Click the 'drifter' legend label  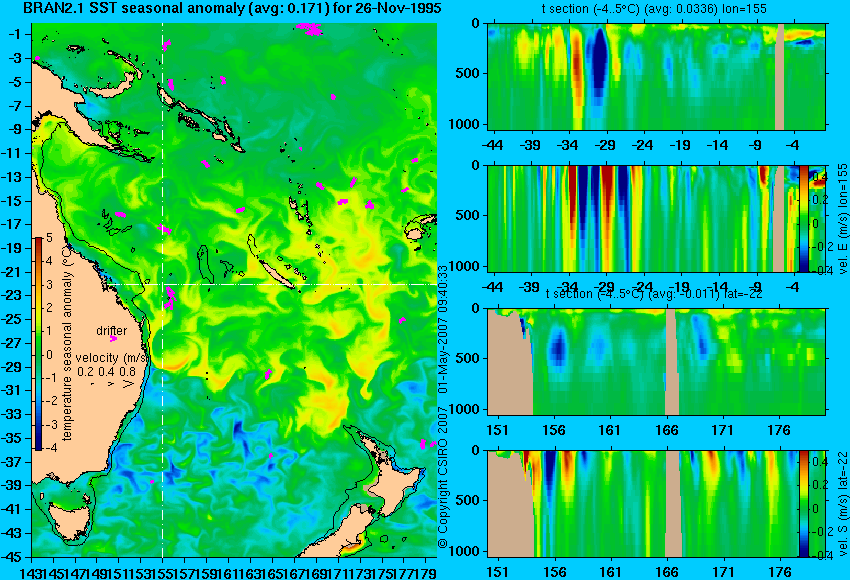click(x=112, y=331)
